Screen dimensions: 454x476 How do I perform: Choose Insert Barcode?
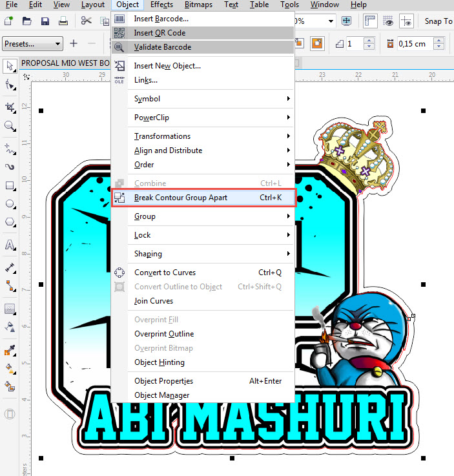tap(203, 19)
